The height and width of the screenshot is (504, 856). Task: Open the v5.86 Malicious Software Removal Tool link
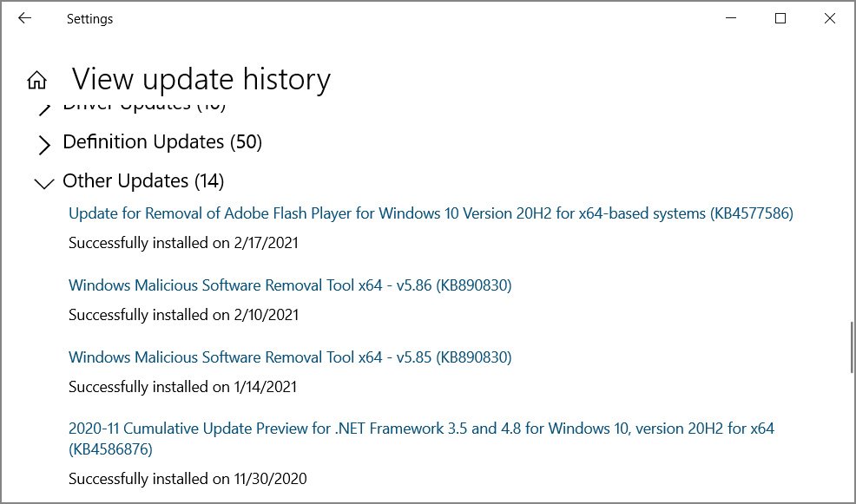pyautogui.click(x=289, y=285)
